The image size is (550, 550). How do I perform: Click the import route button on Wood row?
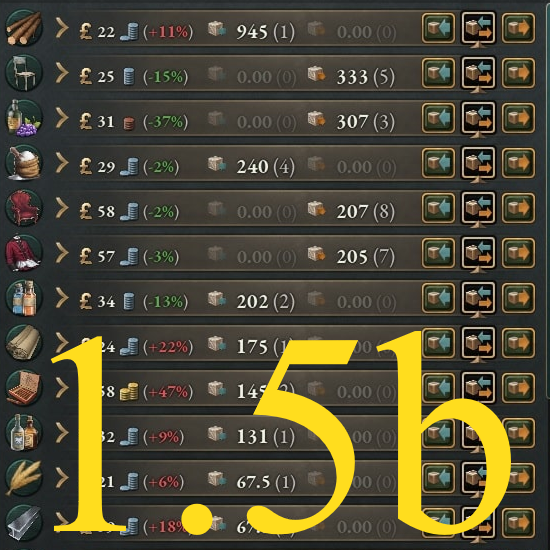coord(438,28)
